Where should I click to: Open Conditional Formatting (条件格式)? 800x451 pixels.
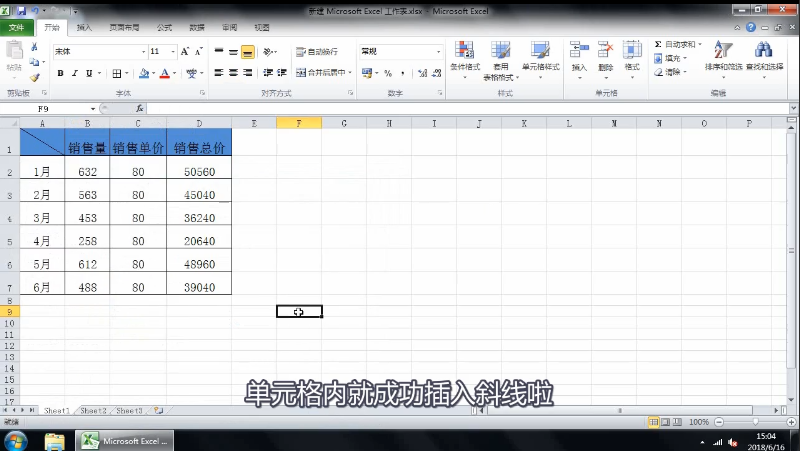[466, 56]
